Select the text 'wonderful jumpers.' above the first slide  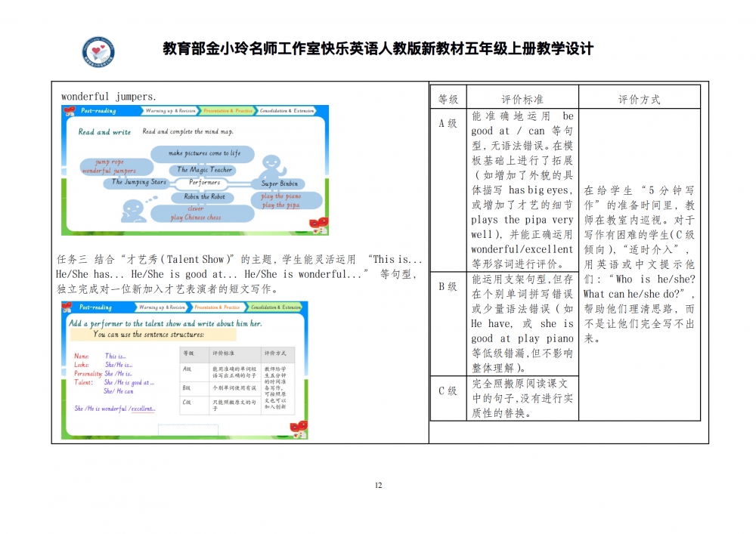pyautogui.click(x=108, y=97)
